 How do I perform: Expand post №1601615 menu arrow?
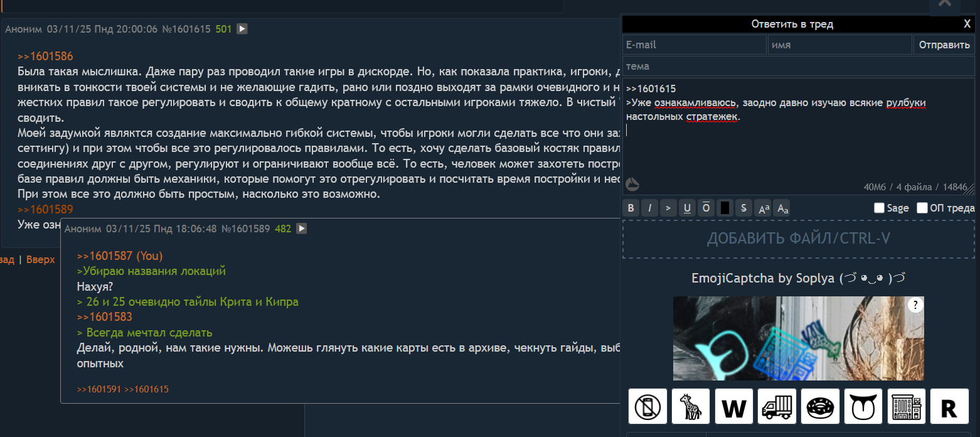pos(242,29)
